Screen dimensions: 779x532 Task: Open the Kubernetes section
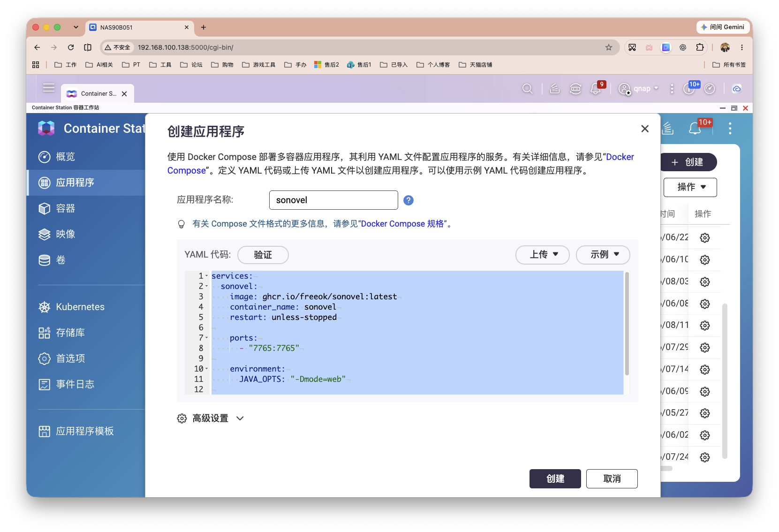click(86, 307)
